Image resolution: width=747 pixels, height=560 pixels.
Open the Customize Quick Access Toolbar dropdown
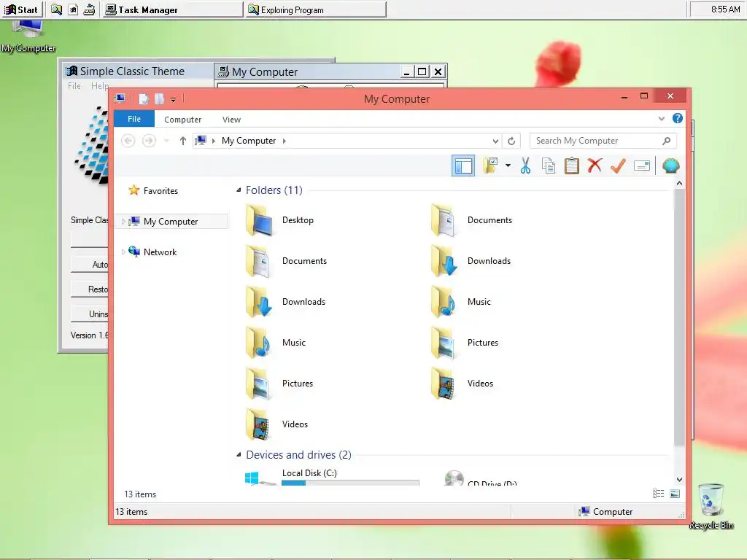coord(173,99)
